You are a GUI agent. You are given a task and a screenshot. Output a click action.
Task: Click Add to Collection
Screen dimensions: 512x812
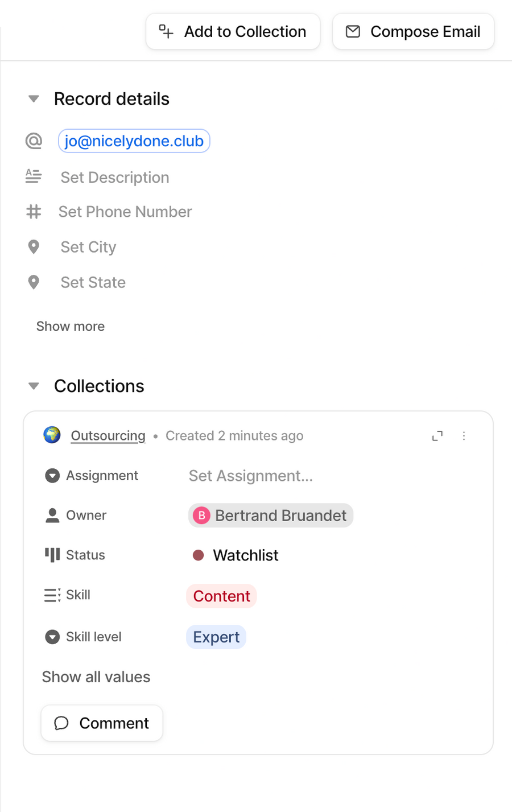tap(233, 31)
